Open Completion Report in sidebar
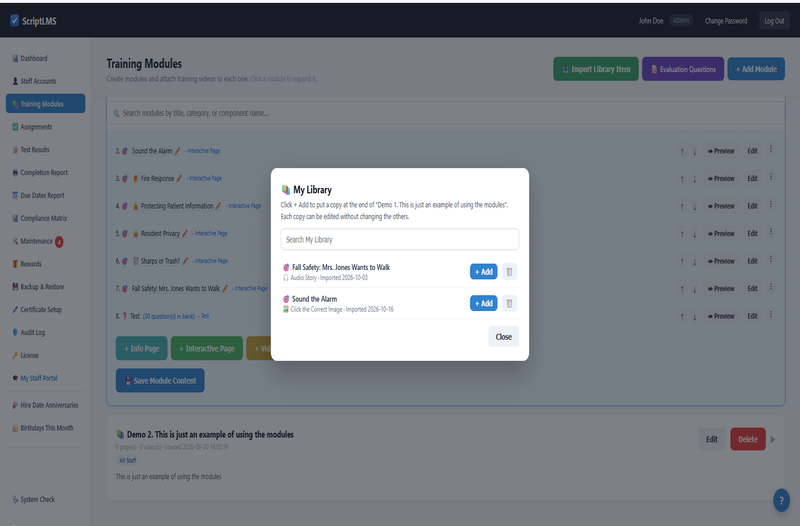The image size is (800, 526). (45, 172)
